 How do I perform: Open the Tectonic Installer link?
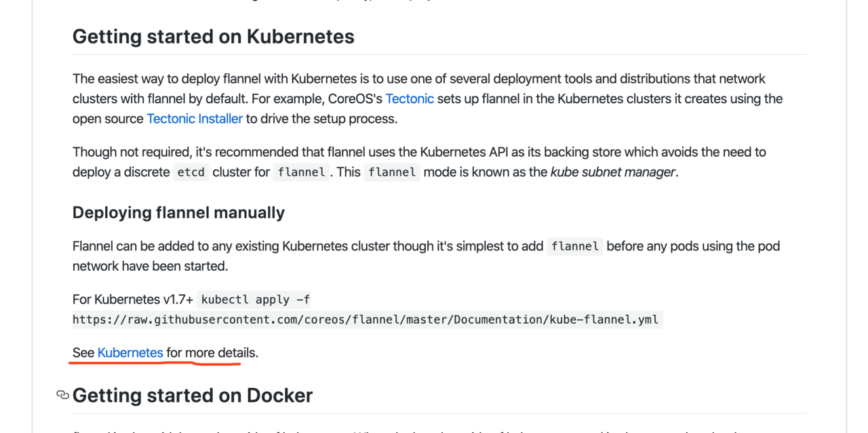[x=195, y=119]
